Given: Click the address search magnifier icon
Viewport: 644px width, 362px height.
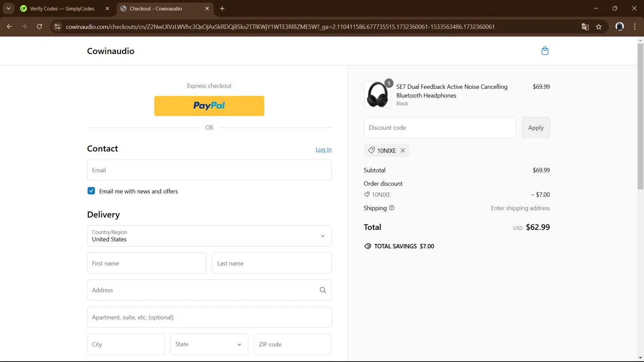Looking at the screenshot, I should point(323,290).
